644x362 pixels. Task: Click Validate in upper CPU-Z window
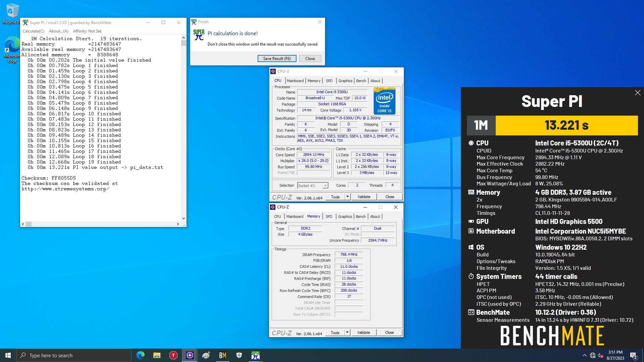point(364,197)
